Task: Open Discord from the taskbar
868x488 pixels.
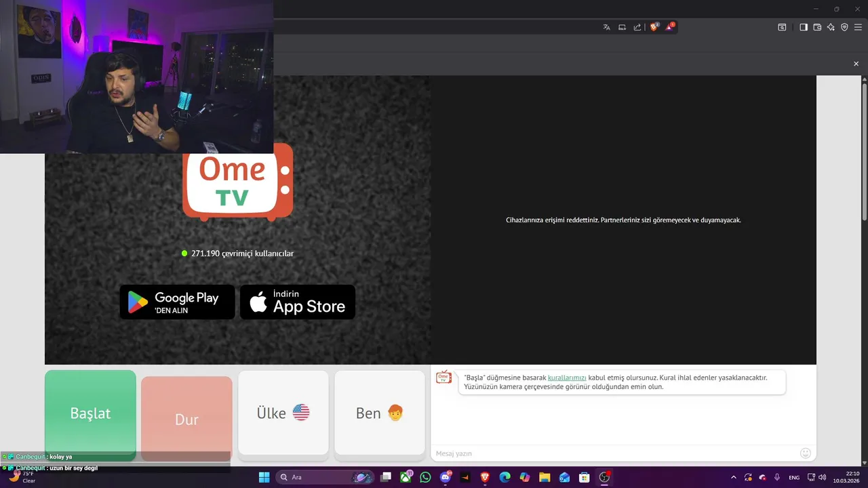Action: tap(445, 477)
